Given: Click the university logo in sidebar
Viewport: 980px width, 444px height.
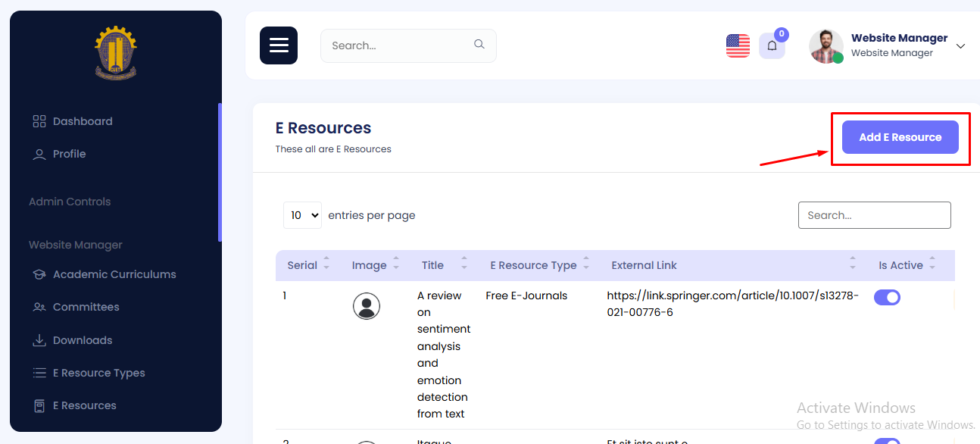Looking at the screenshot, I should 116,53.
